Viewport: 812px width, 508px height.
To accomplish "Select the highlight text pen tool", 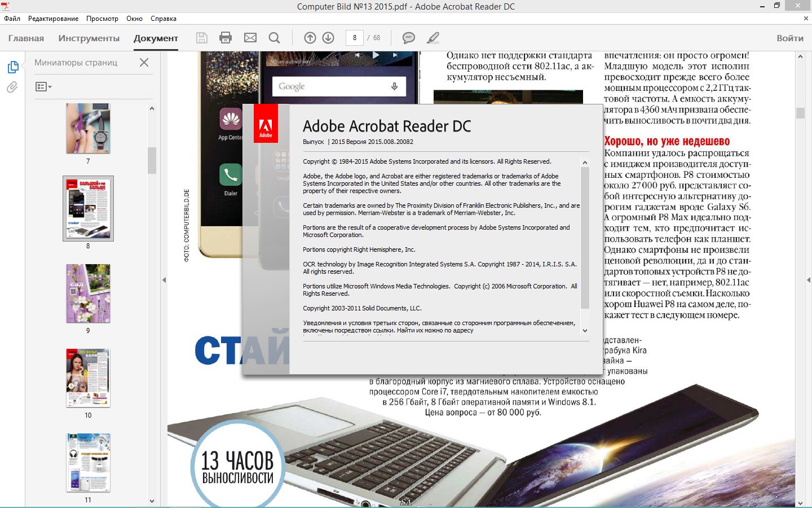I will [x=433, y=38].
